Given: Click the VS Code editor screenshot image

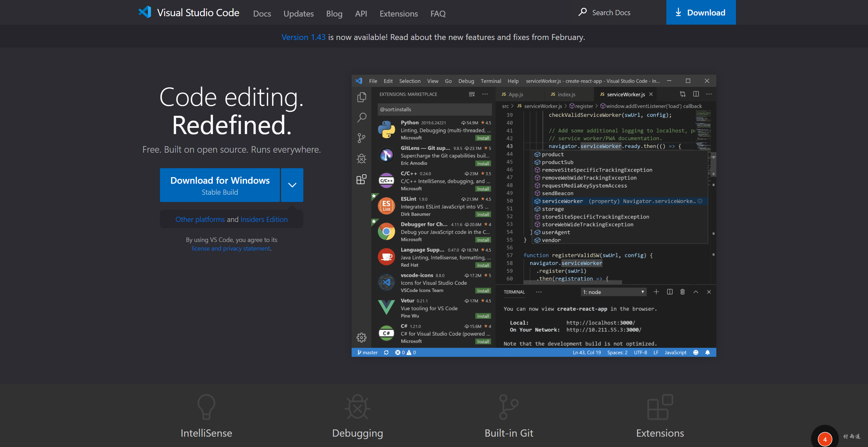Looking at the screenshot, I should (534, 216).
